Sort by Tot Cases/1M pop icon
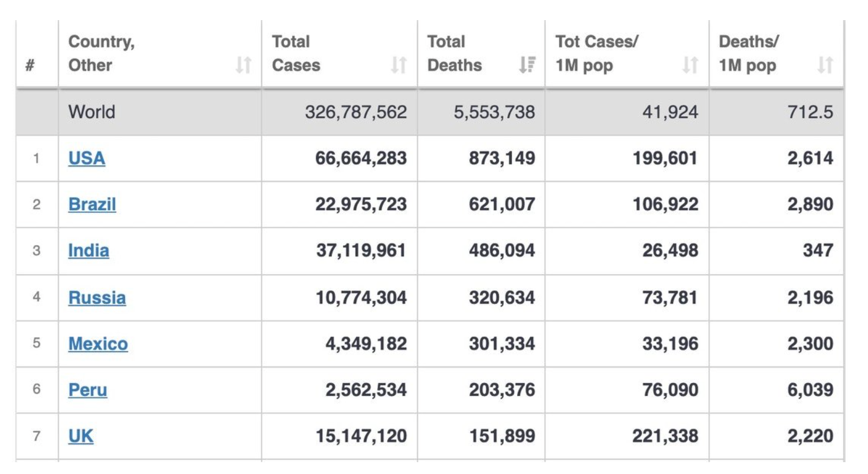868x474 pixels. [x=690, y=64]
